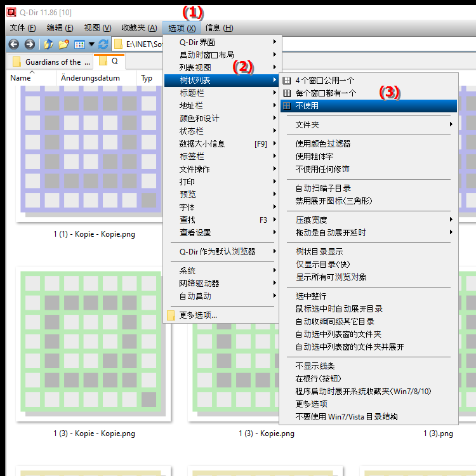The height and width of the screenshot is (476, 476).
Task: Switch to the Q tab
Action: (109, 62)
